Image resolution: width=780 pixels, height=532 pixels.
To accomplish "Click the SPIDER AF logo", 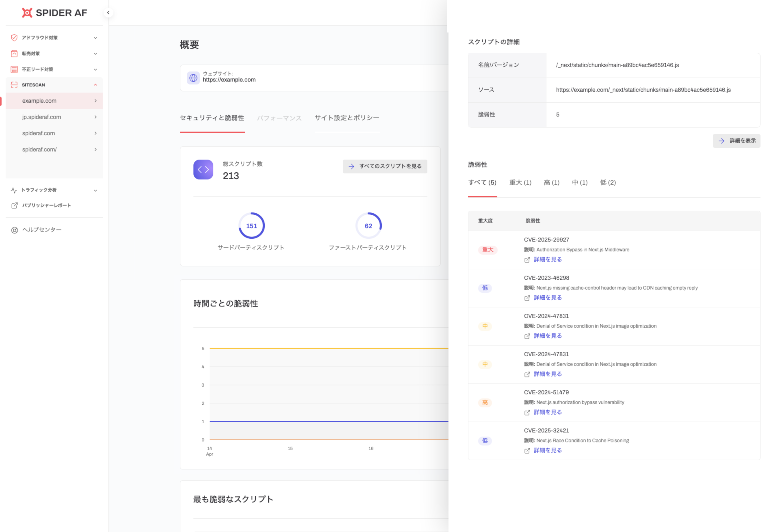I will click(54, 13).
